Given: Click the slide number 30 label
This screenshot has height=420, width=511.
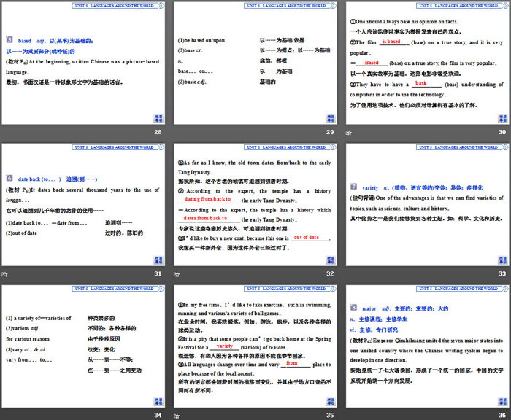Looking at the screenshot, I should 502,132.
